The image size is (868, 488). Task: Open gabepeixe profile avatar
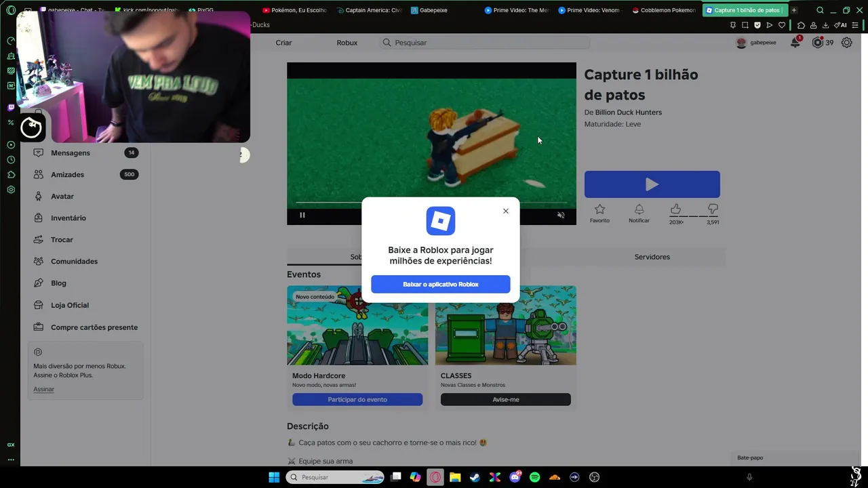741,43
